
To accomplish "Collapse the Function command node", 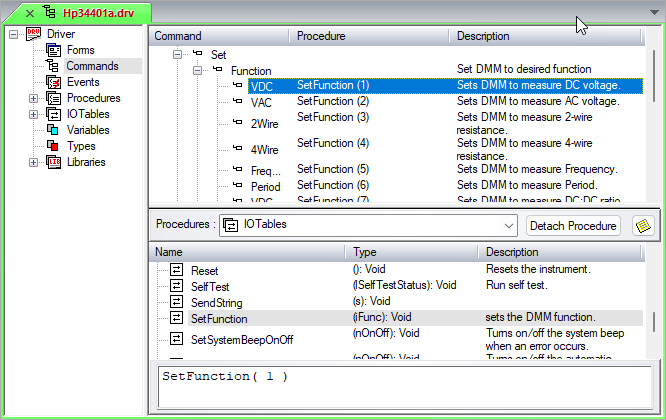I will pos(198,71).
